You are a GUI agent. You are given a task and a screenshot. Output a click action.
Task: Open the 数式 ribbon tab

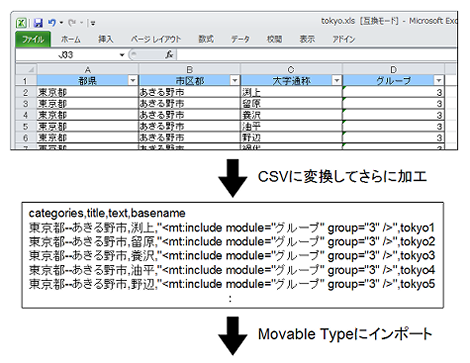[x=206, y=39]
